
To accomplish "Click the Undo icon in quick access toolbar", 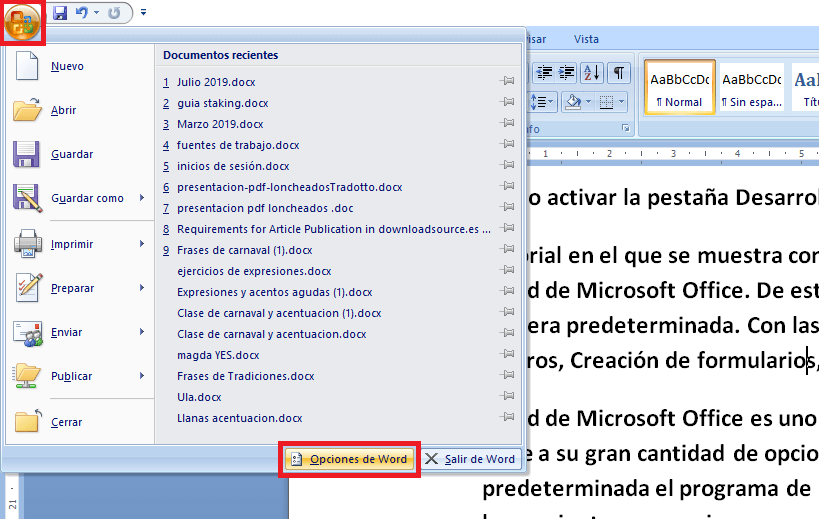I will (x=81, y=13).
